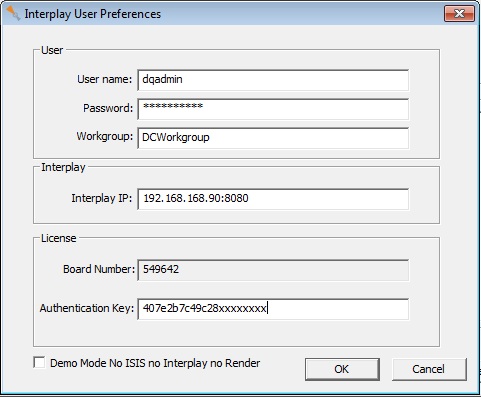This screenshot has width=481, height=397.
Task: Click the "User name:" label
Action: (105, 79)
